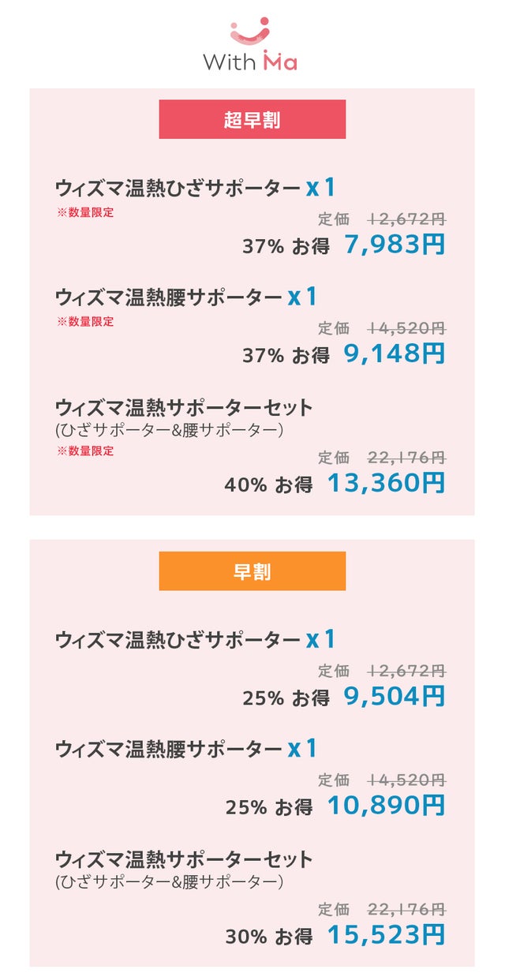
Task: Click the 13,360円 supporter set price
Action: (386, 482)
